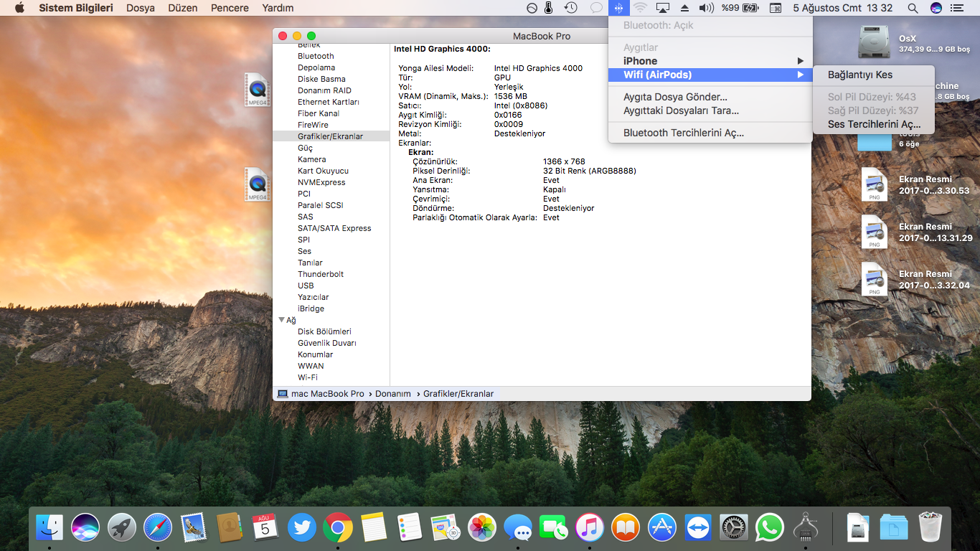Click the Siri icon in menu bar
The height and width of the screenshot is (551, 980).
click(936, 8)
